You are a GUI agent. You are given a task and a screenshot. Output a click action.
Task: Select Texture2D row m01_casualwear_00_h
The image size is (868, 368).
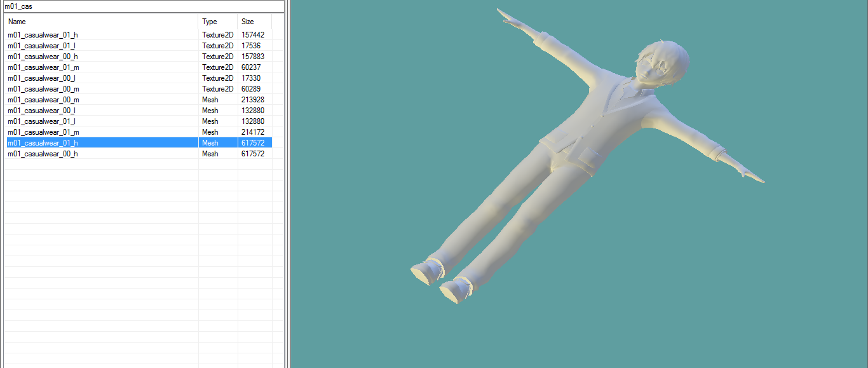[x=139, y=57]
